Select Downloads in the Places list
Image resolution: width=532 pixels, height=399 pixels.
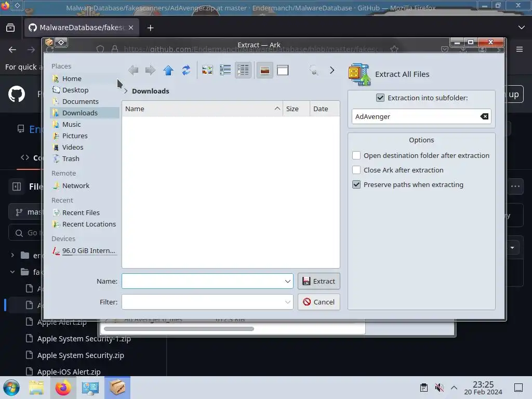[x=85, y=113]
